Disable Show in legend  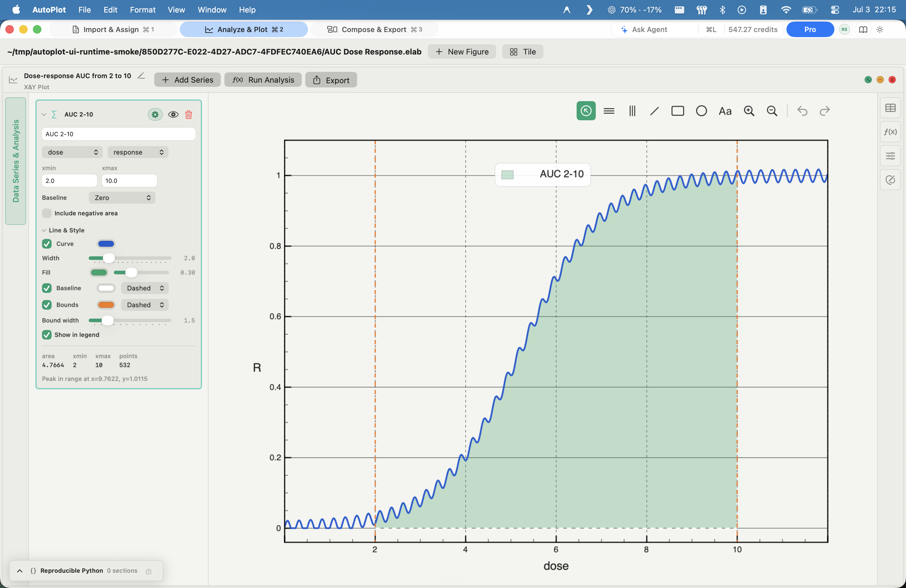[47, 335]
